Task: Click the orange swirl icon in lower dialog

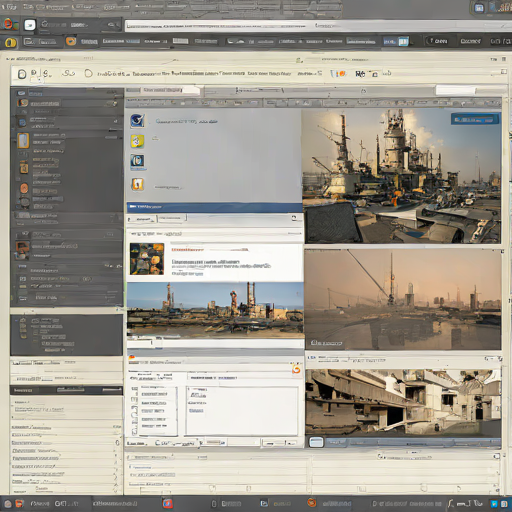Action: [296, 369]
